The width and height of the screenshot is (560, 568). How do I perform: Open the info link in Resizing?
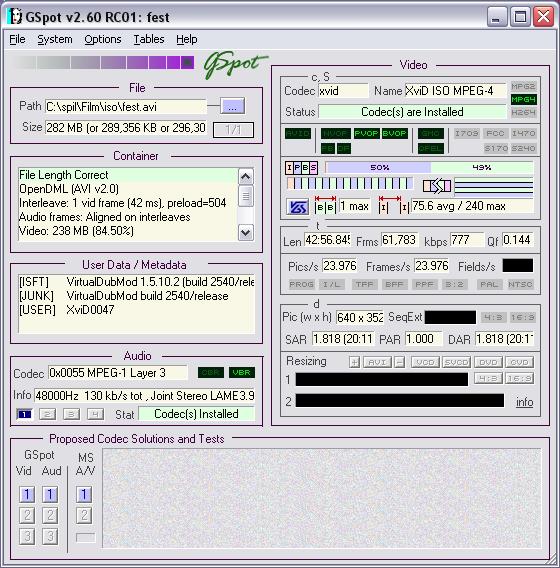pyautogui.click(x=525, y=402)
